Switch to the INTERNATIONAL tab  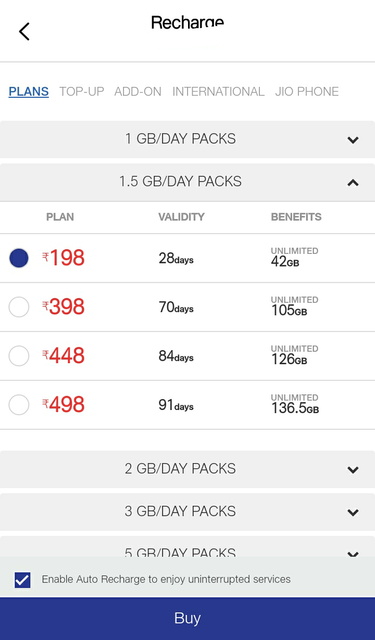[218, 91]
